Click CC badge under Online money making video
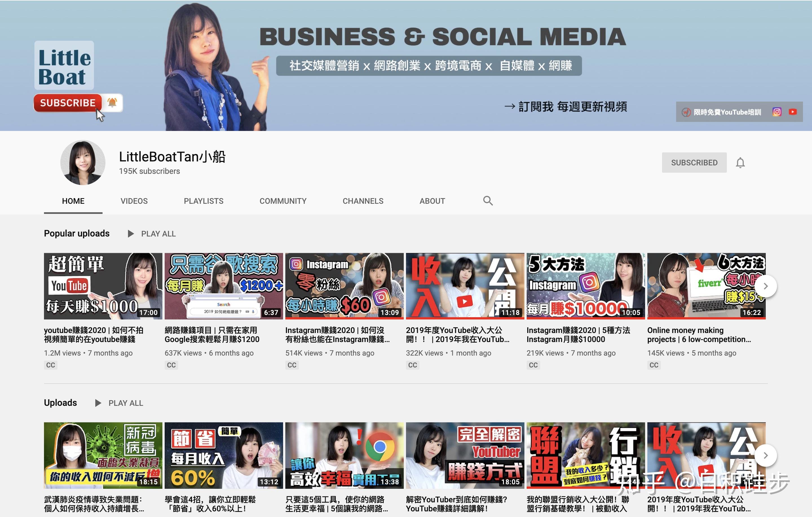Image resolution: width=812 pixels, height=517 pixels. click(654, 365)
